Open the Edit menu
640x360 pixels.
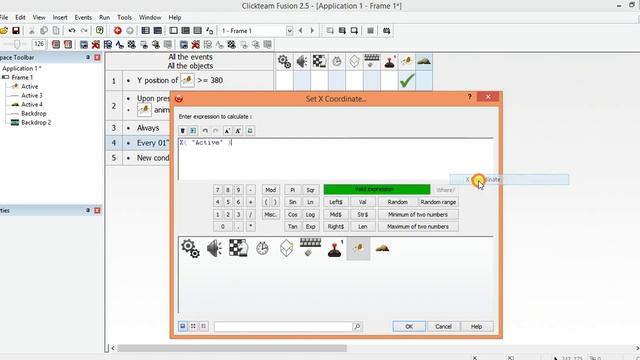pyautogui.click(x=20, y=18)
